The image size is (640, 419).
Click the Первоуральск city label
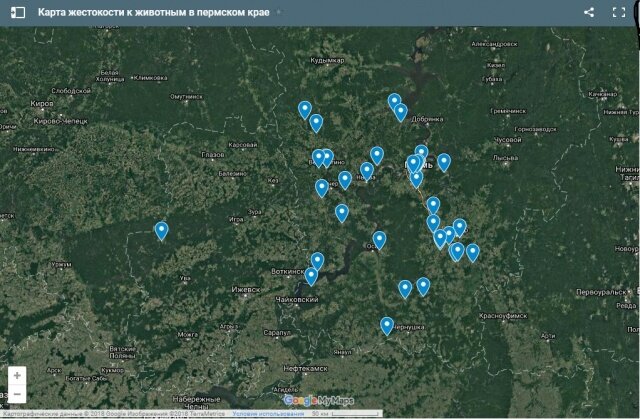601,292
